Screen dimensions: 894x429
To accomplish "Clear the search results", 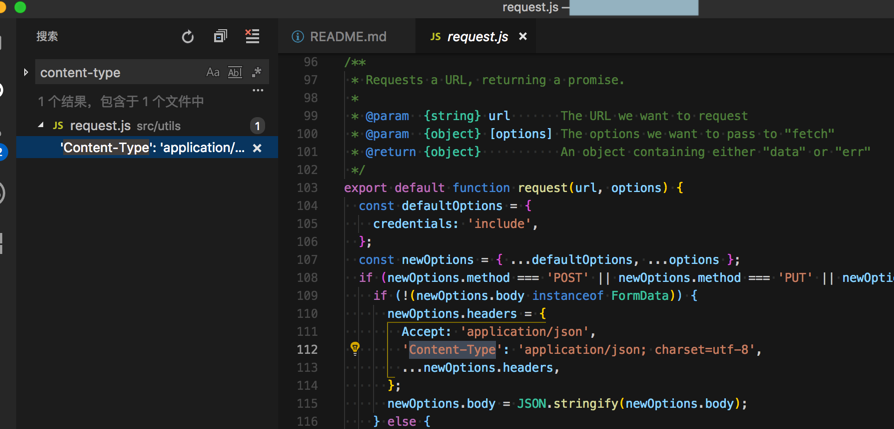I will tap(252, 37).
